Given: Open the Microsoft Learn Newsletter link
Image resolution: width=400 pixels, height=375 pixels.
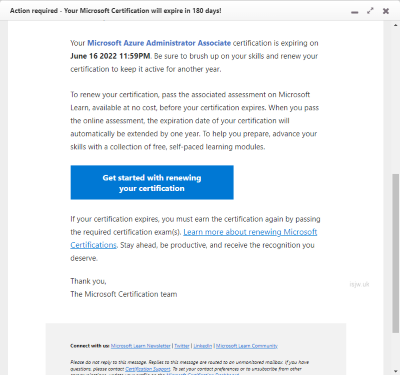Looking at the screenshot, I should point(141,346).
